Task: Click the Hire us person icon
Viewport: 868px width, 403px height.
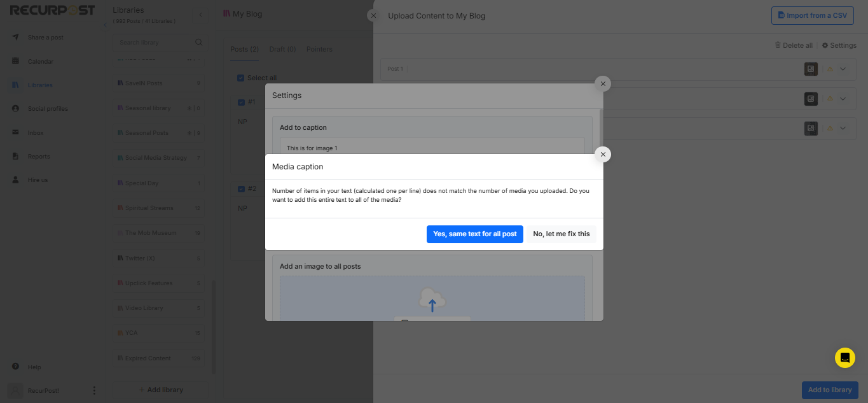Action: pos(15,180)
